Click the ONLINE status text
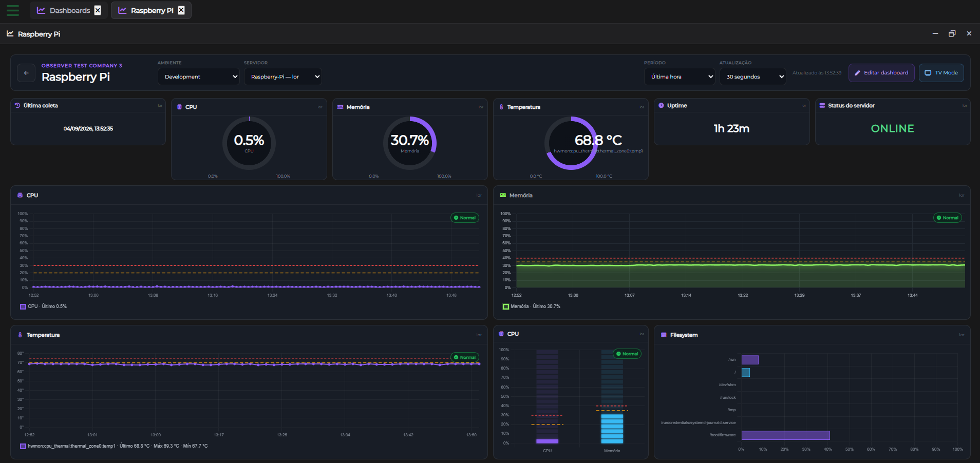This screenshot has height=463, width=980. [892, 128]
